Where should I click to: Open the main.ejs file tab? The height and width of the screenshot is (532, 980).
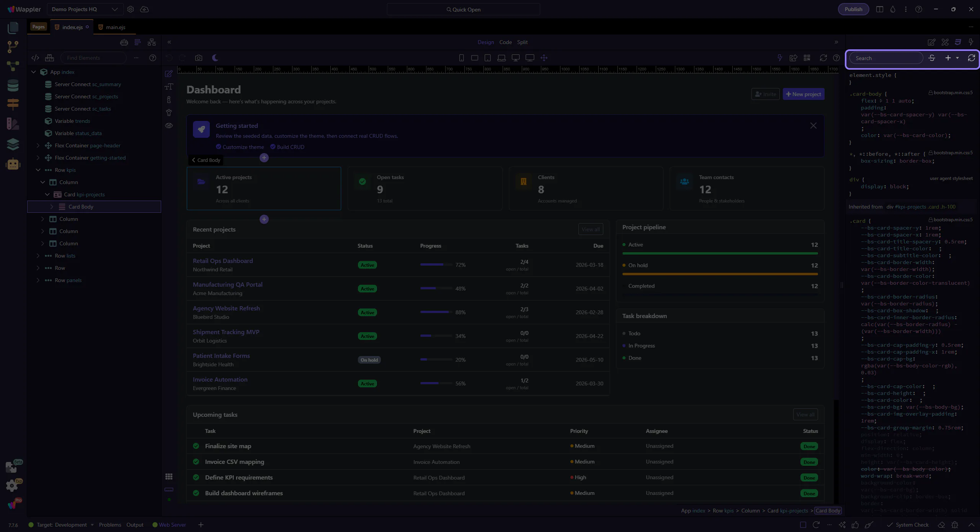pyautogui.click(x=115, y=27)
